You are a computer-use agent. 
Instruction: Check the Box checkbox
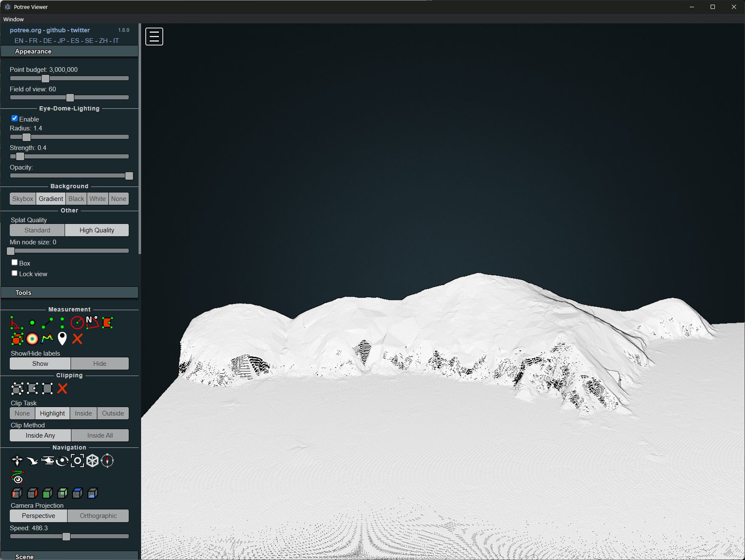click(x=14, y=263)
